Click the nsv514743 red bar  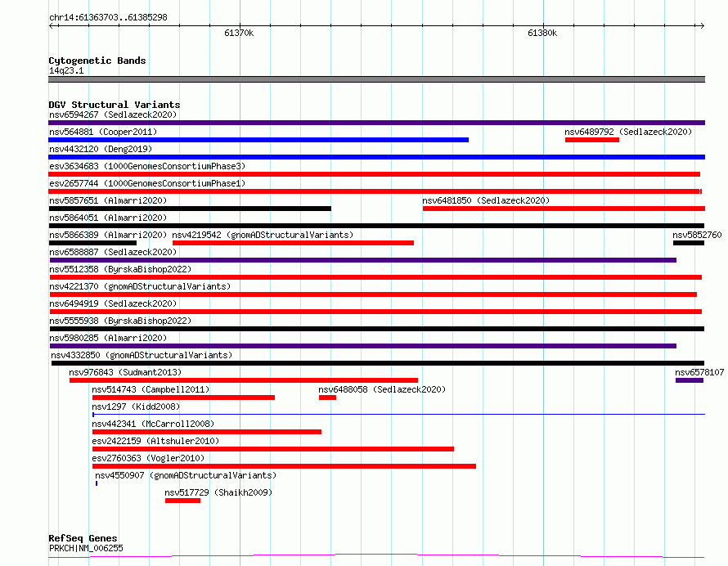183,398
